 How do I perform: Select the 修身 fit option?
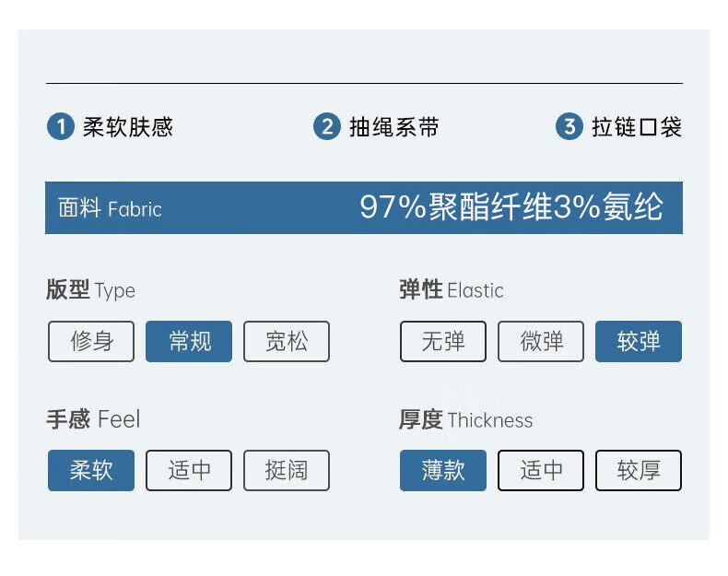click(x=91, y=341)
